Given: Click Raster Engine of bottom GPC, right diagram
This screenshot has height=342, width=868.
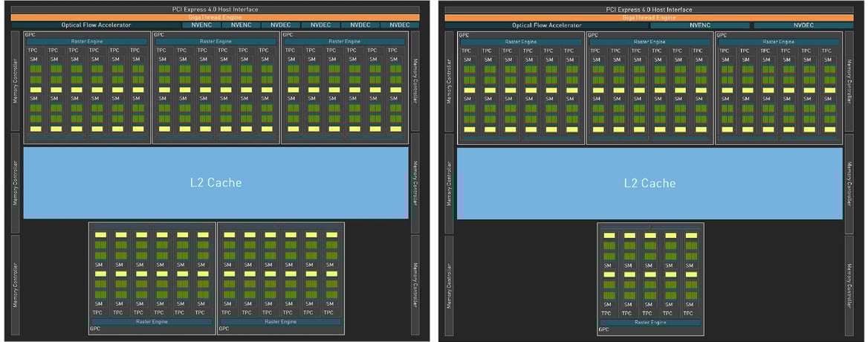Looking at the screenshot, I should (x=650, y=322).
